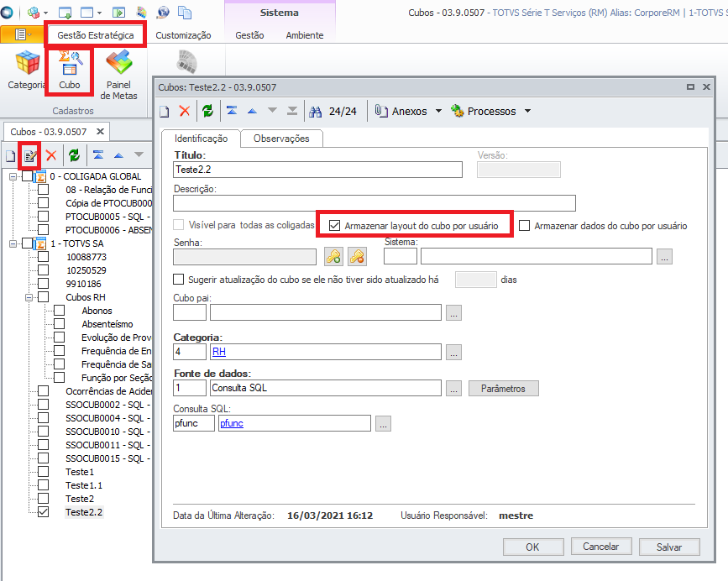The height and width of the screenshot is (581, 728).
Task: Click the application menu button icon
Action: [21, 34]
